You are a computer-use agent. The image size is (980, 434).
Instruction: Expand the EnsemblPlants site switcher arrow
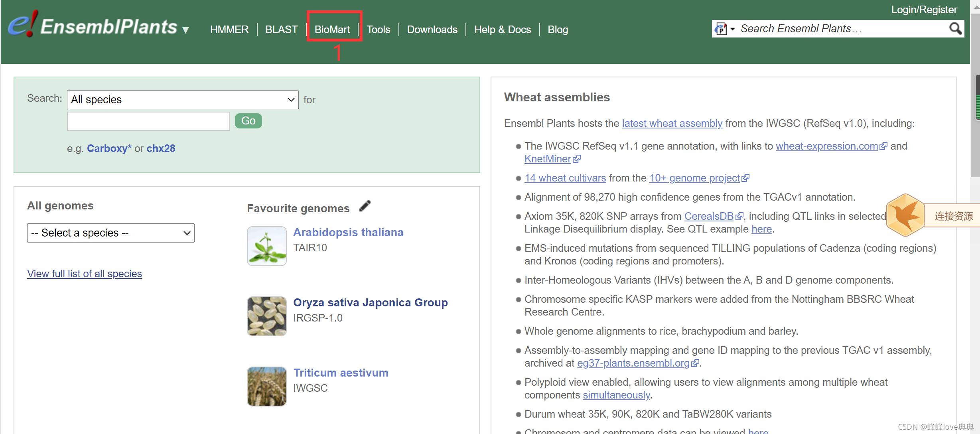(x=185, y=30)
